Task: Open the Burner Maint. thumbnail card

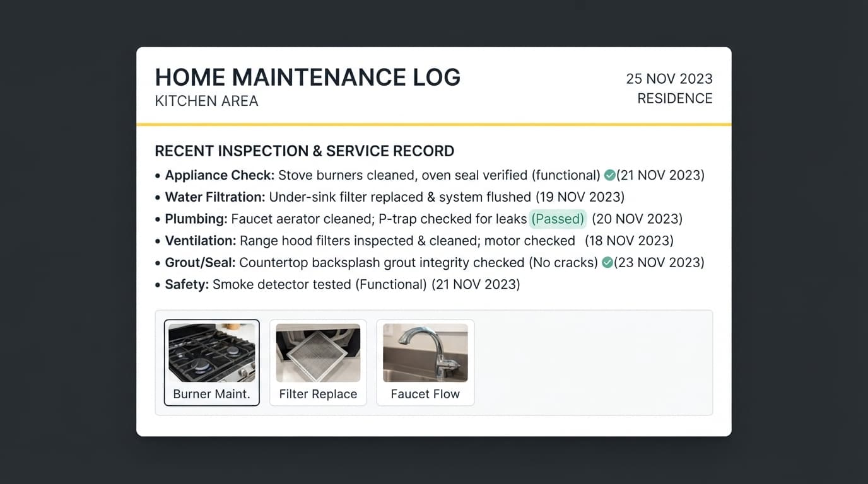Action: 212,362
